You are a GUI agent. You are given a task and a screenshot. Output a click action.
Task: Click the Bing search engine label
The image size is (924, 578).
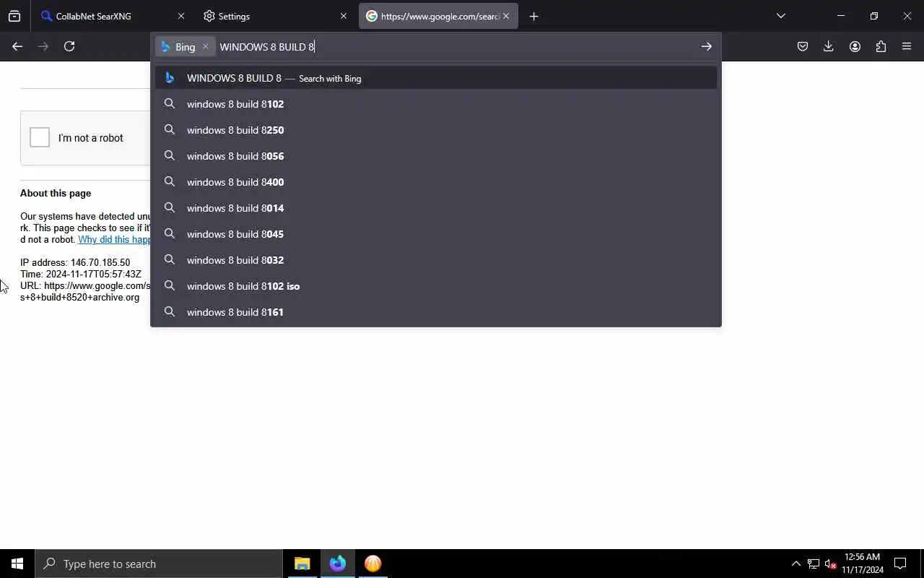coord(185,46)
